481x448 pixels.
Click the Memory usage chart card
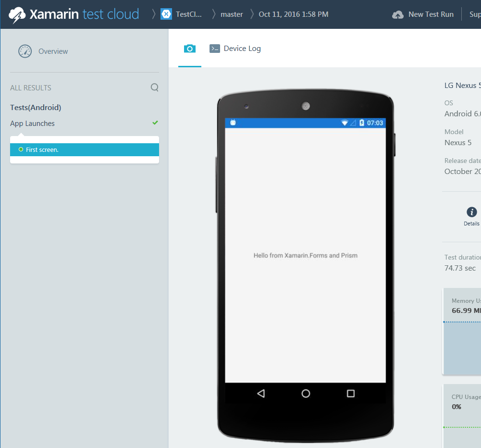tap(462, 331)
